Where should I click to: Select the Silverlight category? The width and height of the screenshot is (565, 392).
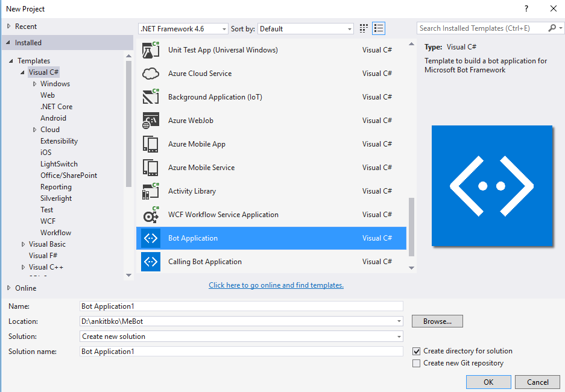[56, 198]
